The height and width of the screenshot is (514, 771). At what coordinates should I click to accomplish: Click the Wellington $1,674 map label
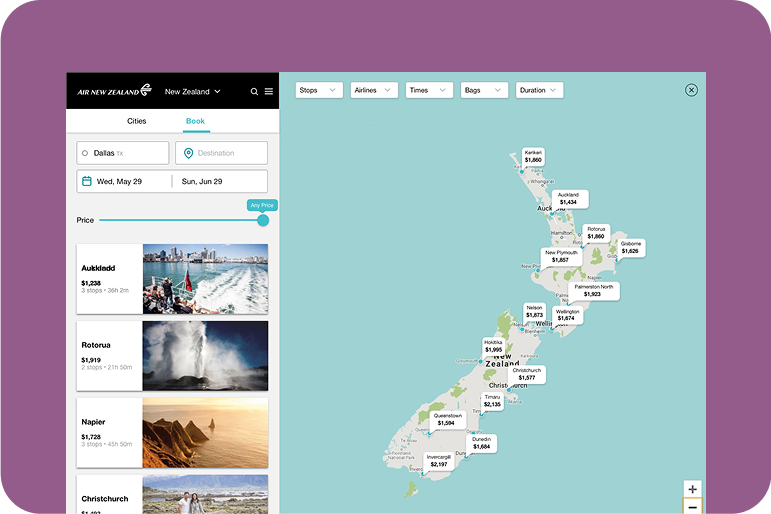(x=567, y=315)
